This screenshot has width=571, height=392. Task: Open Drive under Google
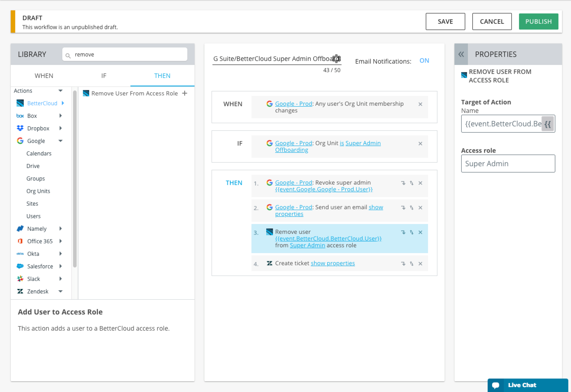pos(33,166)
